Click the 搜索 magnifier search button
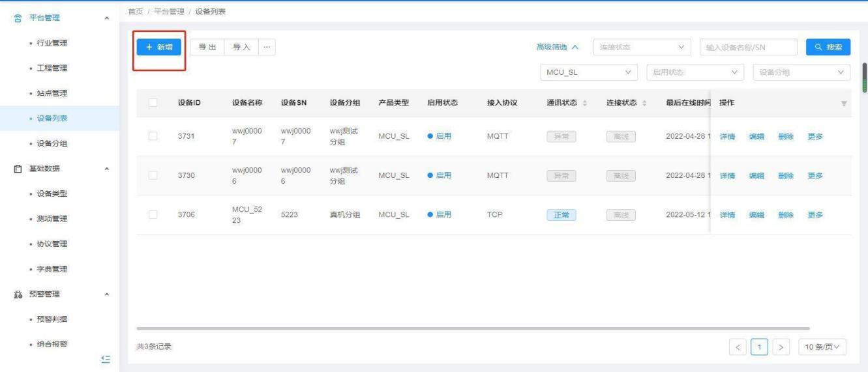 (x=828, y=47)
